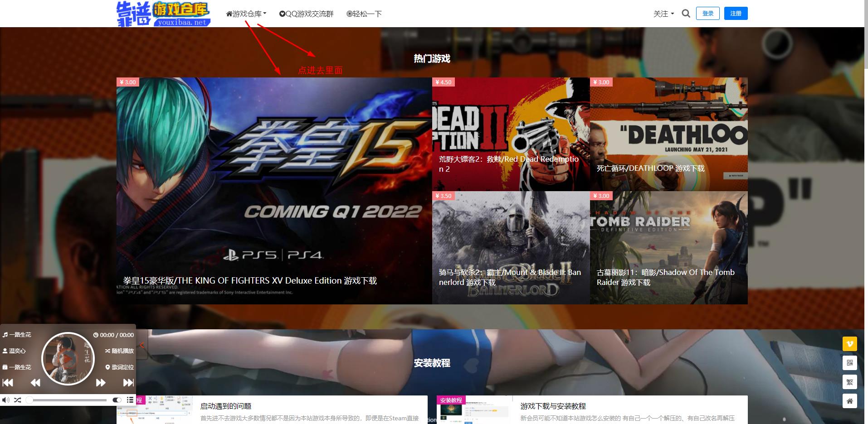Click the 安装教程 section heading
The height and width of the screenshot is (424, 868).
tap(432, 363)
